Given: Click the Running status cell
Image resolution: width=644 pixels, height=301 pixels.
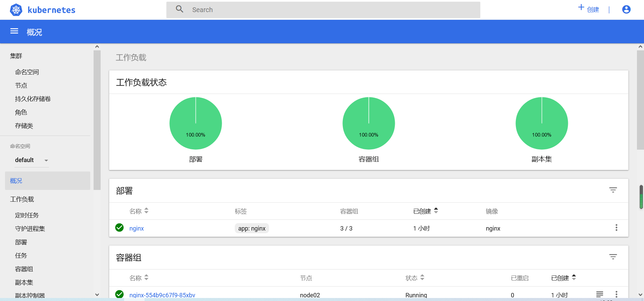Looking at the screenshot, I should click(x=416, y=295).
